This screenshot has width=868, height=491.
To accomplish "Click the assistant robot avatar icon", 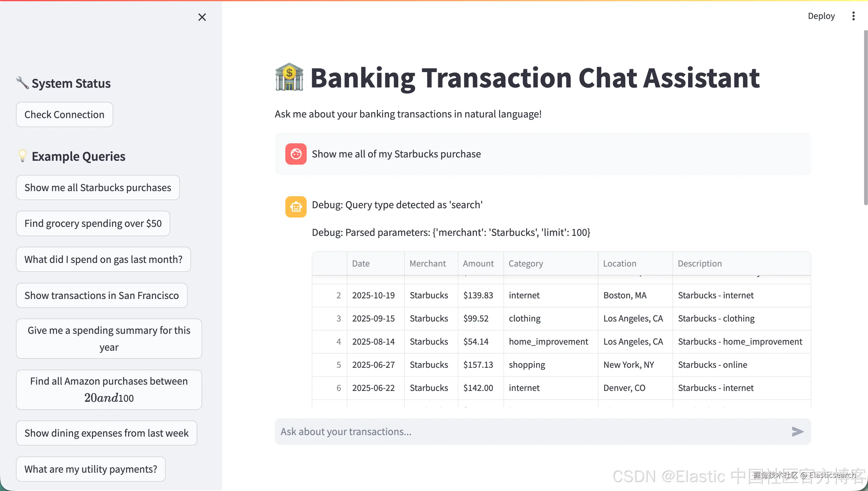I will [296, 206].
